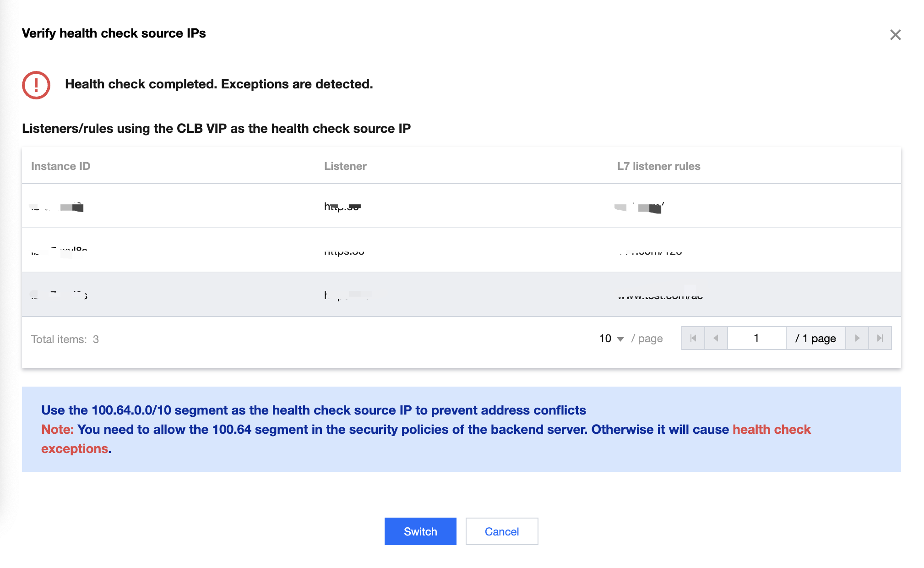Click the red exclamation warning icon
924x568 pixels.
pos(36,85)
